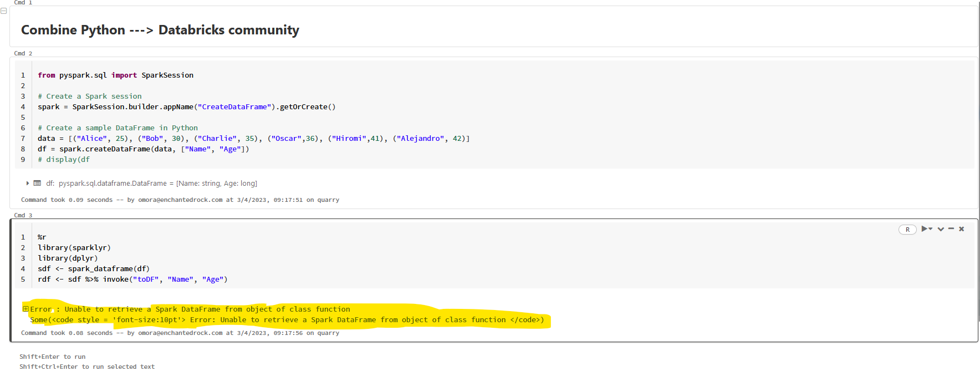Viewport: 980px width, 376px height.
Task: Click the %r magic command line
Action: [42, 237]
